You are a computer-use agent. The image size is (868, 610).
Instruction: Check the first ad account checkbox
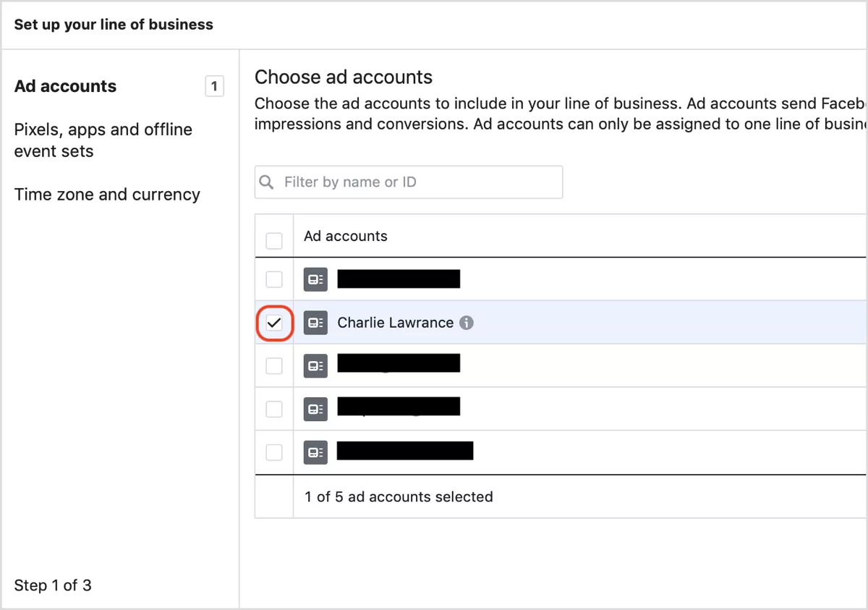pos(274,279)
